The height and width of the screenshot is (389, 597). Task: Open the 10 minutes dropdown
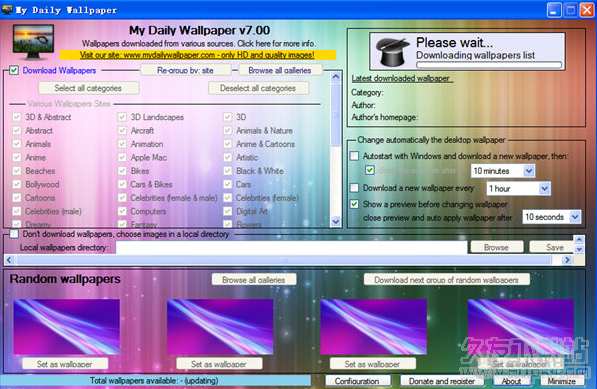[503, 171]
